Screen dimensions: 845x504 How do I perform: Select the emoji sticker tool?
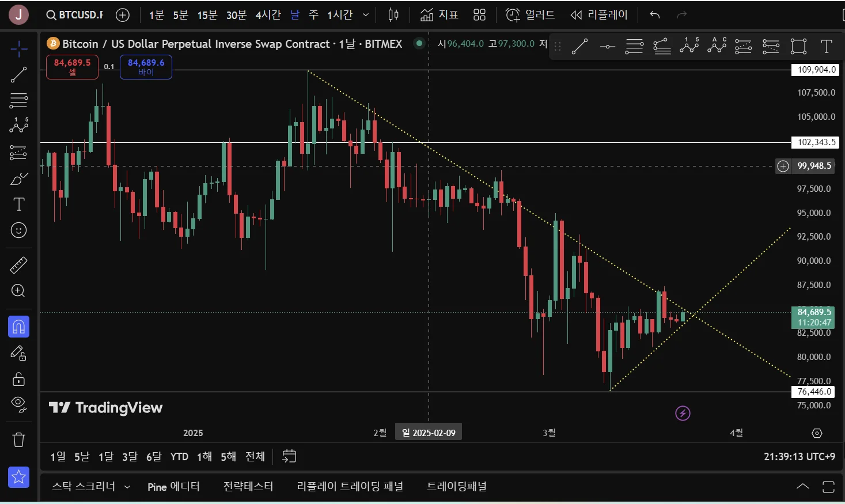tap(18, 230)
